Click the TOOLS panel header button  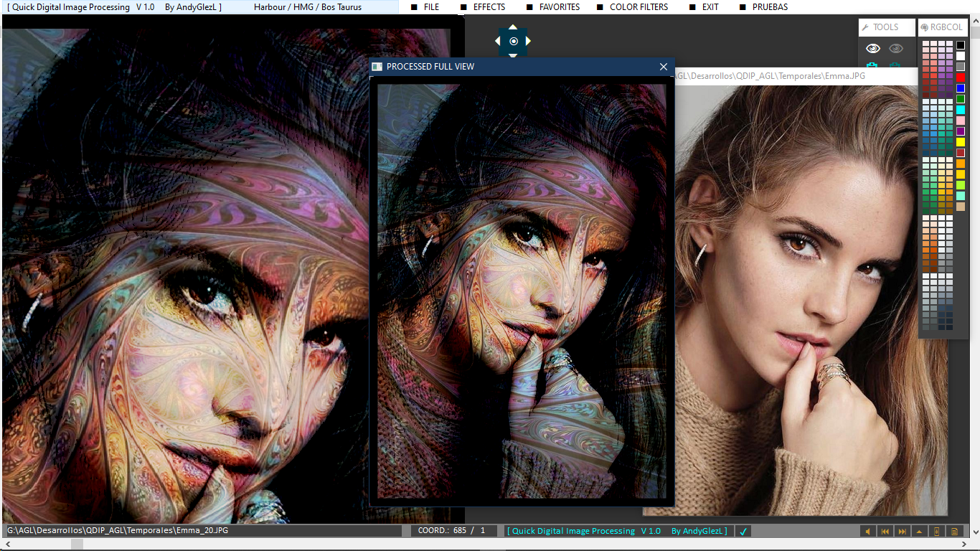coord(886,27)
